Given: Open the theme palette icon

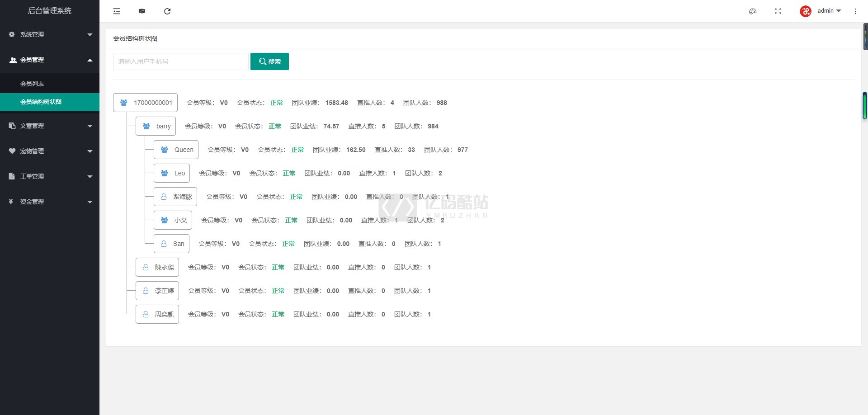Looking at the screenshot, I should click(x=753, y=11).
